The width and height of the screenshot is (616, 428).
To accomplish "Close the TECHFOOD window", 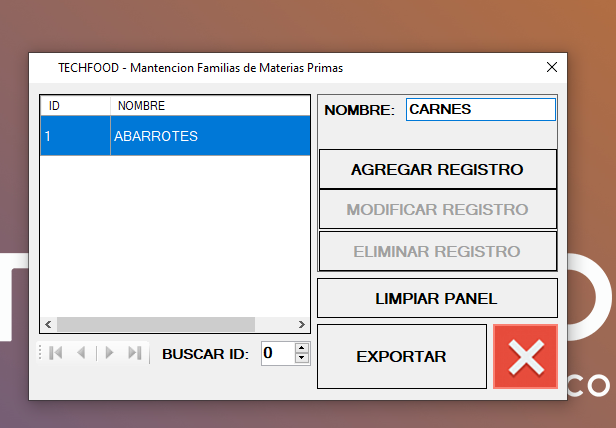I will click(551, 67).
